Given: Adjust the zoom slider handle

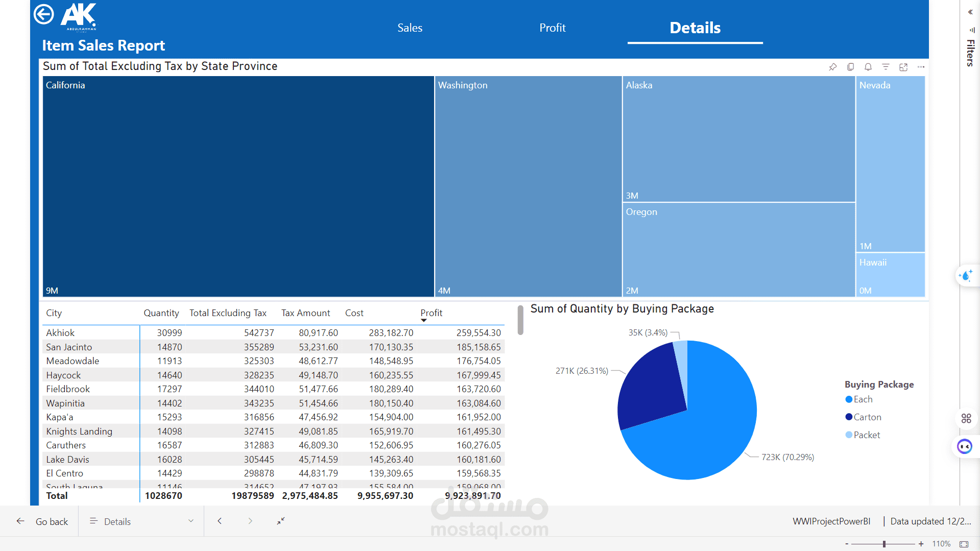Looking at the screenshot, I should pyautogui.click(x=884, y=544).
